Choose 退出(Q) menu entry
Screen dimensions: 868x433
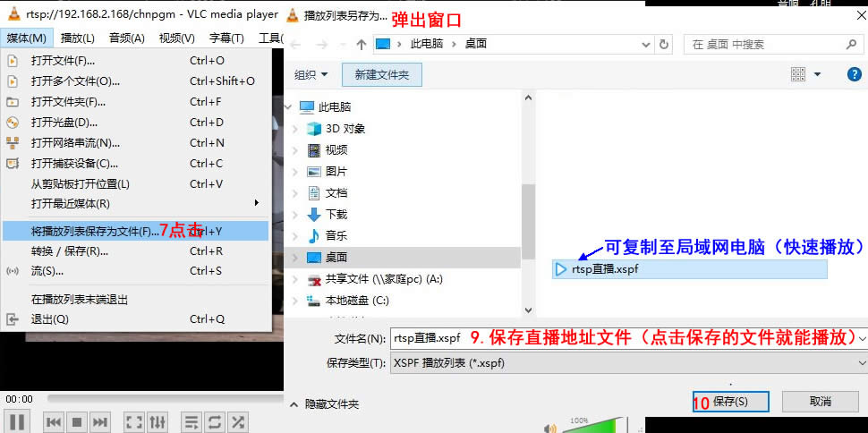point(136,319)
